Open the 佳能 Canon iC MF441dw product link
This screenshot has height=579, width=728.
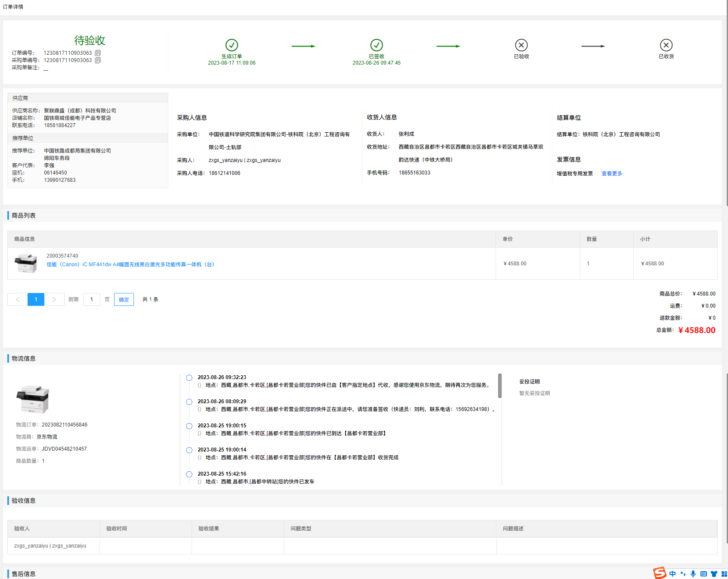(x=130, y=265)
